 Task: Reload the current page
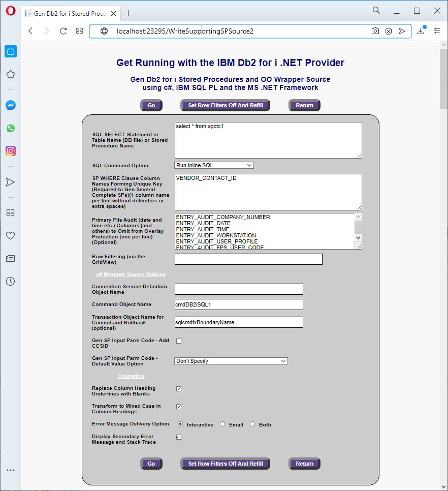[63, 31]
